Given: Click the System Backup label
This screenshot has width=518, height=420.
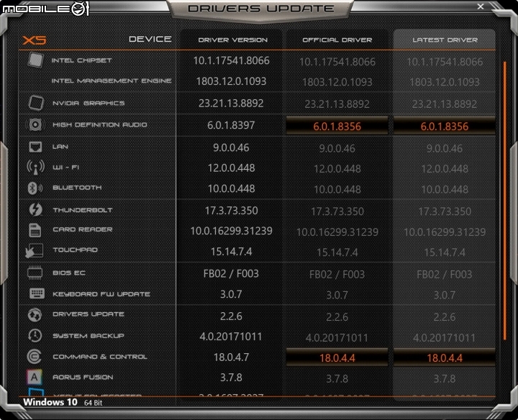Looking at the screenshot, I should coord(88,336).
